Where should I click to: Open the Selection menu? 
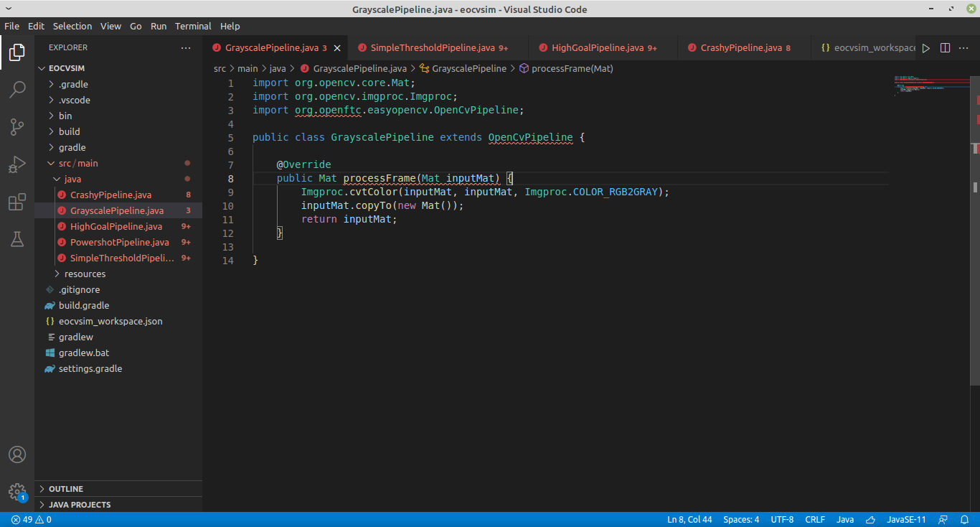tap(72, 26)
